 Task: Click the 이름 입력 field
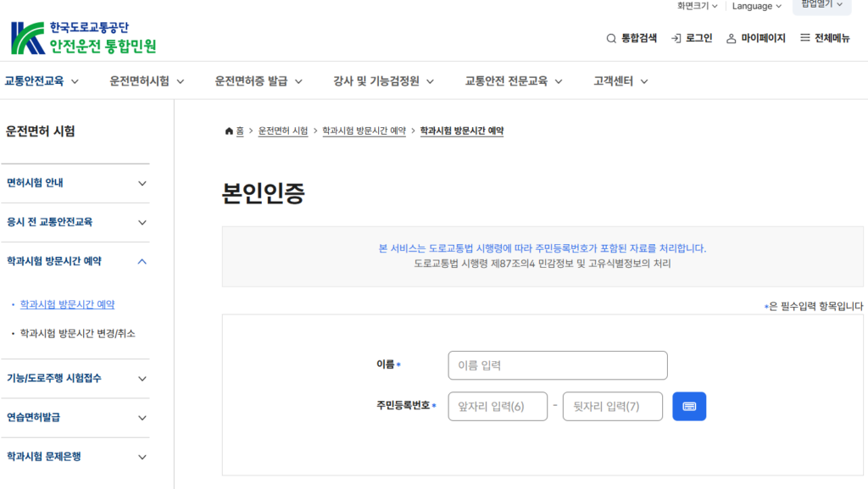[558, 365]
